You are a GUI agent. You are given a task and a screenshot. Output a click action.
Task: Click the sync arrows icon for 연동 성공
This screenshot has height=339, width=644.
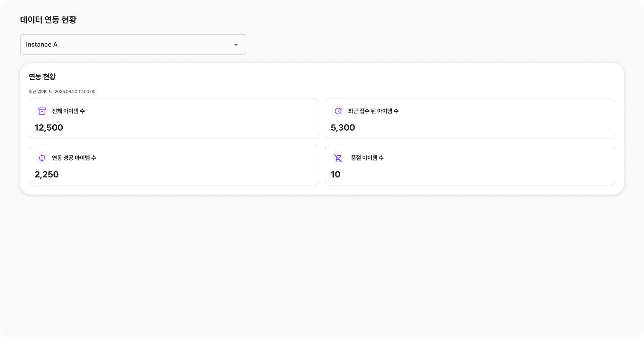click(x=42, y=158)
